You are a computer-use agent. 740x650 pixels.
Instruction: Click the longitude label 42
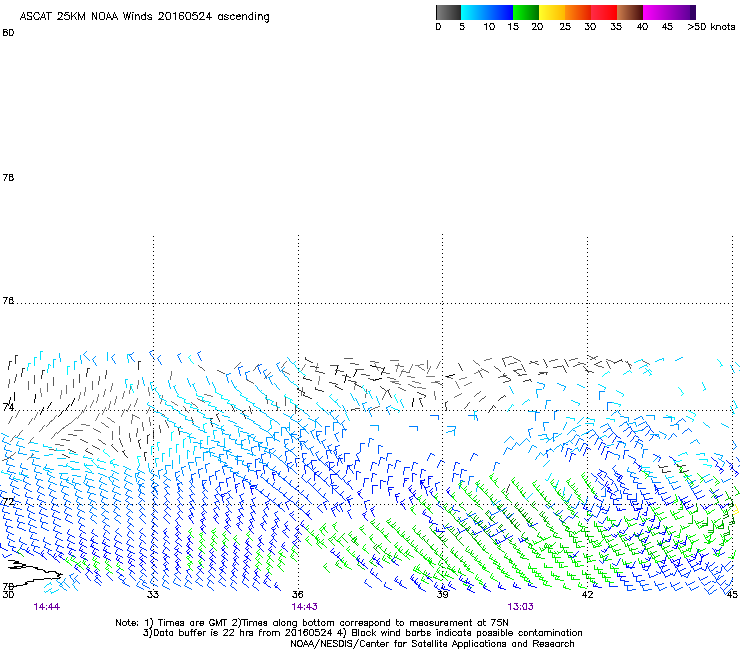point(587,594)
